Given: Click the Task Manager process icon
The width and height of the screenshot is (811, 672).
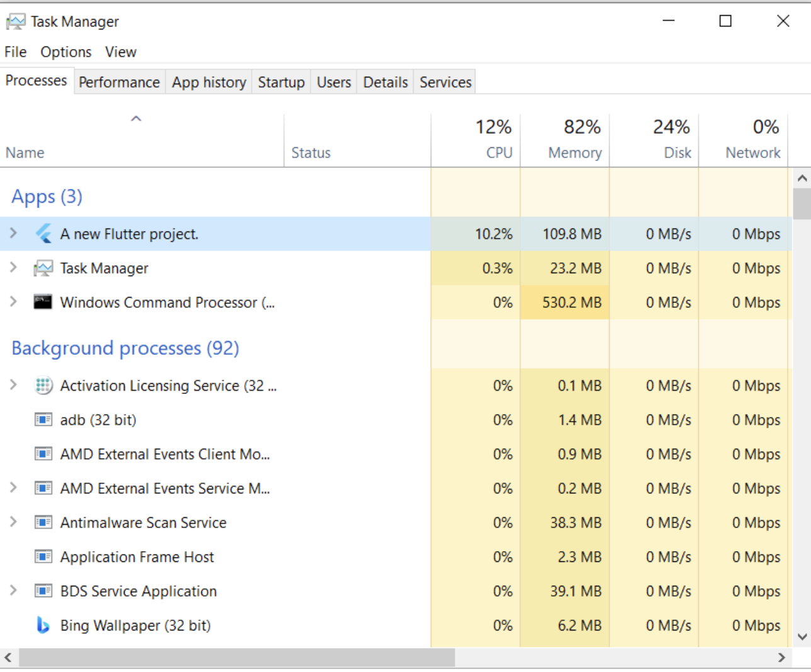Looking at the screenshot, I should tap(43, 267).
